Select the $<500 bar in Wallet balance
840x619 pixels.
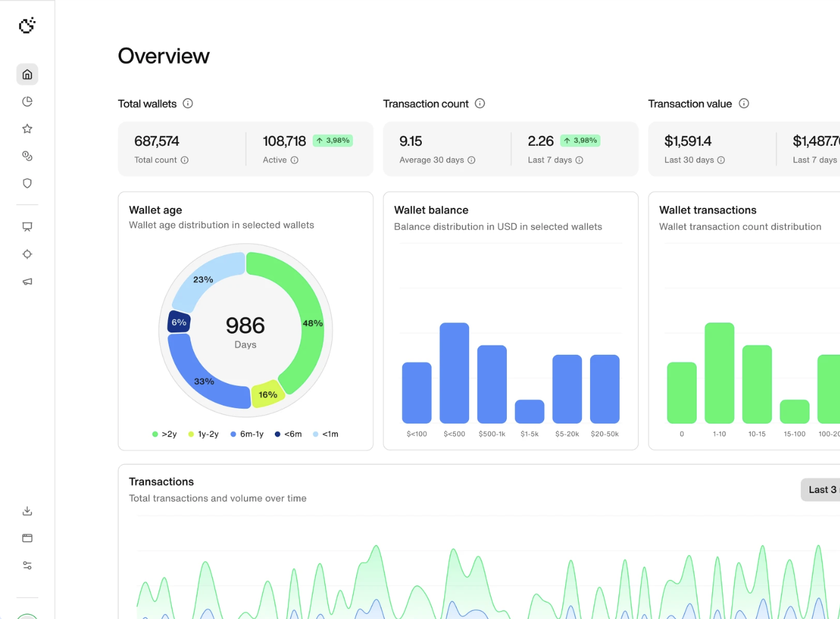click(455, 372)
